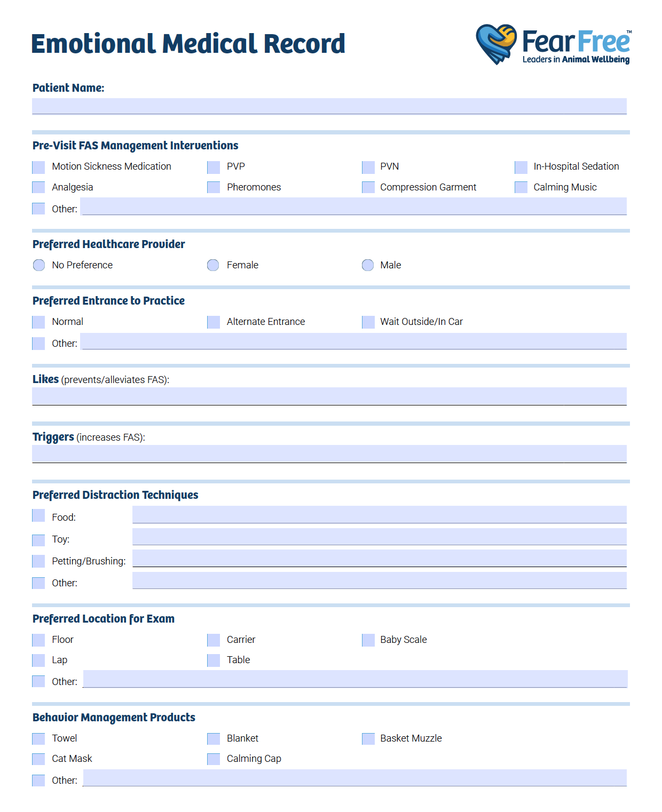Check the Motion Sickness Medication box
This screenshot has width=662, height=812.
pos(38,168)
